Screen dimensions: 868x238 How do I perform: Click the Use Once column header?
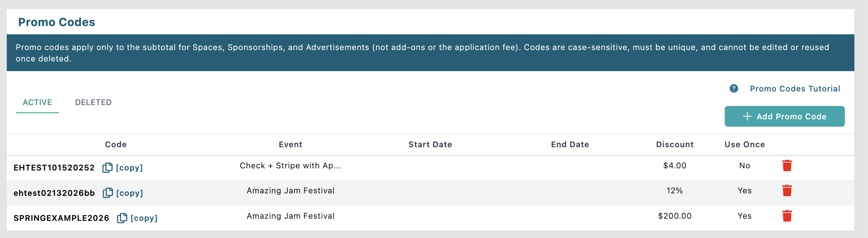click(745, 144)
